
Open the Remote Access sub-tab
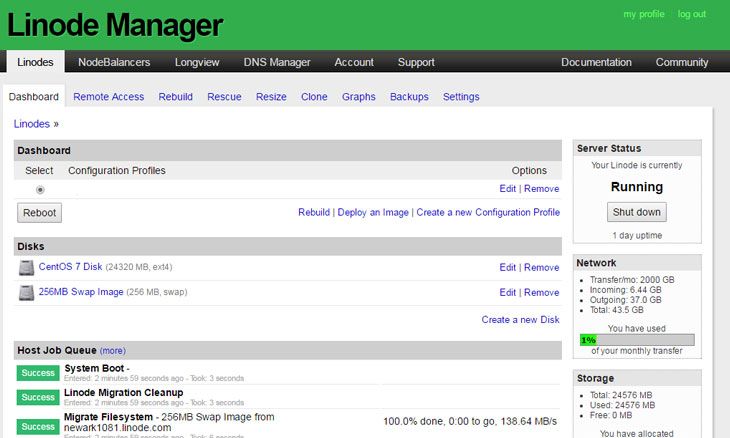click(108, 96)
